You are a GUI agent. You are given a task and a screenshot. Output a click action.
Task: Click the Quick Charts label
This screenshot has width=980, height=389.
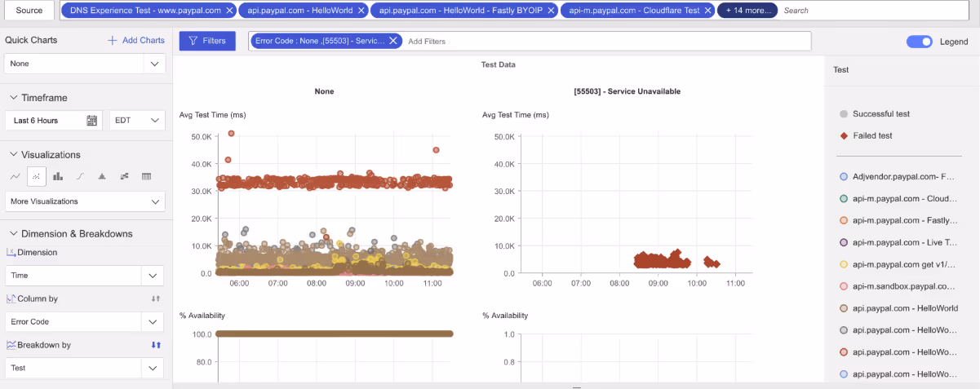(31, 40)
